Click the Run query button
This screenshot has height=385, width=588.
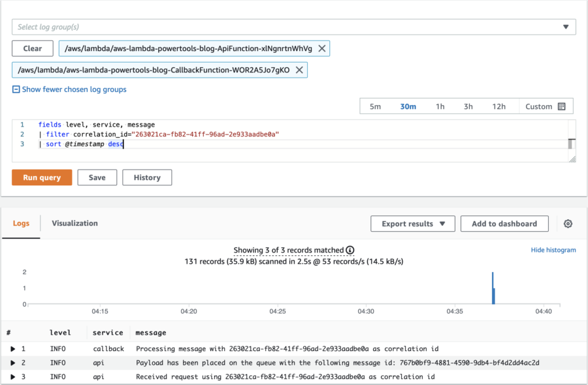[42, 177]
